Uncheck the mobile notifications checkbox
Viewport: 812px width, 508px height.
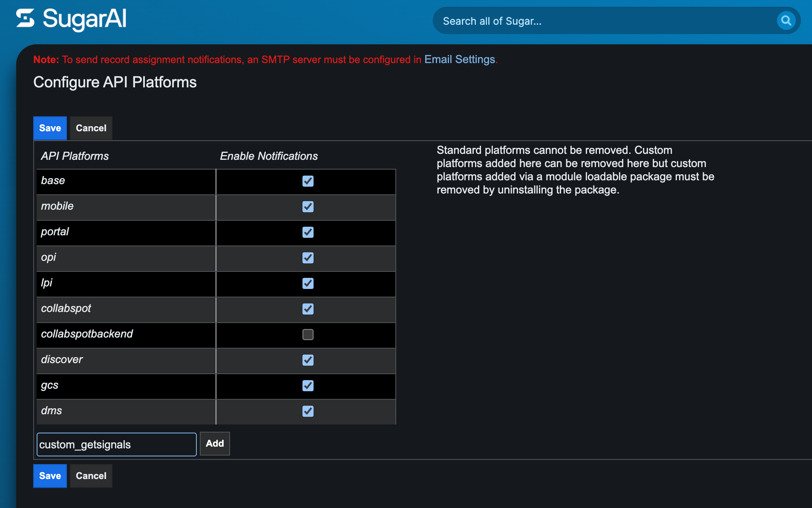[x=308, y=207]
